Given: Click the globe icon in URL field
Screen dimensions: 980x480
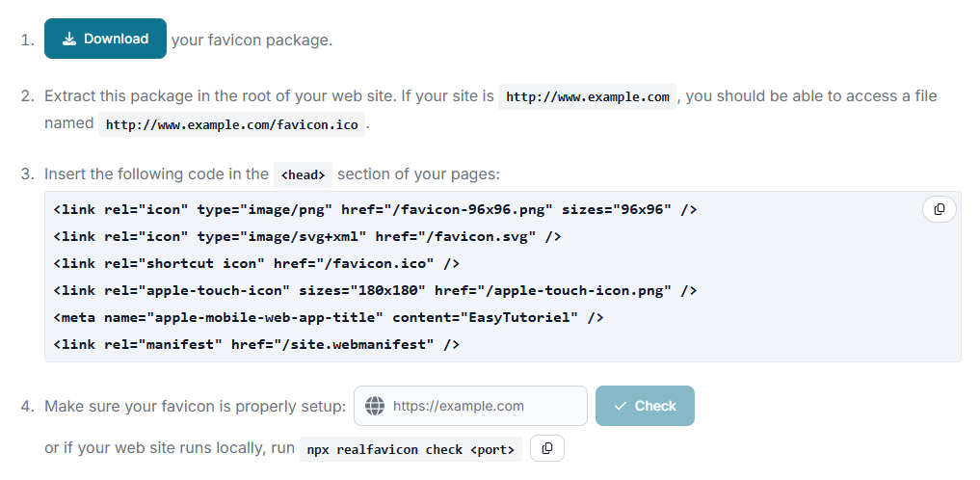Looking at the screenshot, I should click(375, 406).
